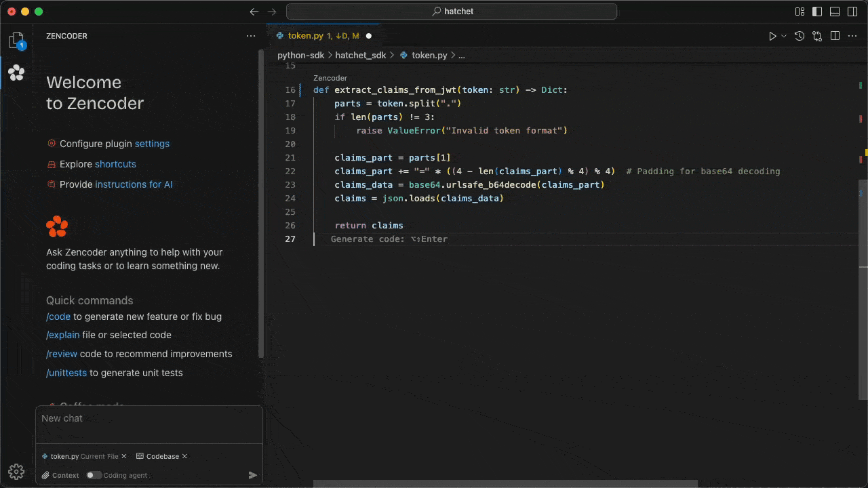Open Zencoder panel more actions menu
This screenshot has height=488, width=868.
[x=251, y=36]
